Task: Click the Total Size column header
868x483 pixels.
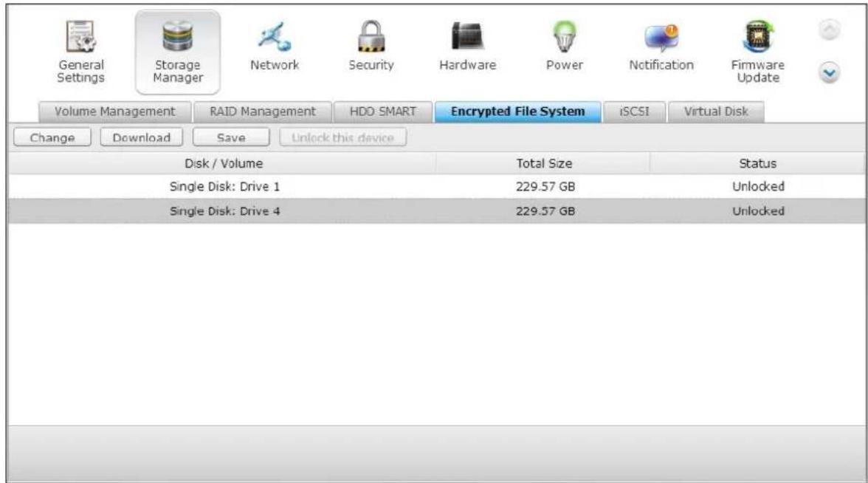Action: [543, 163]
